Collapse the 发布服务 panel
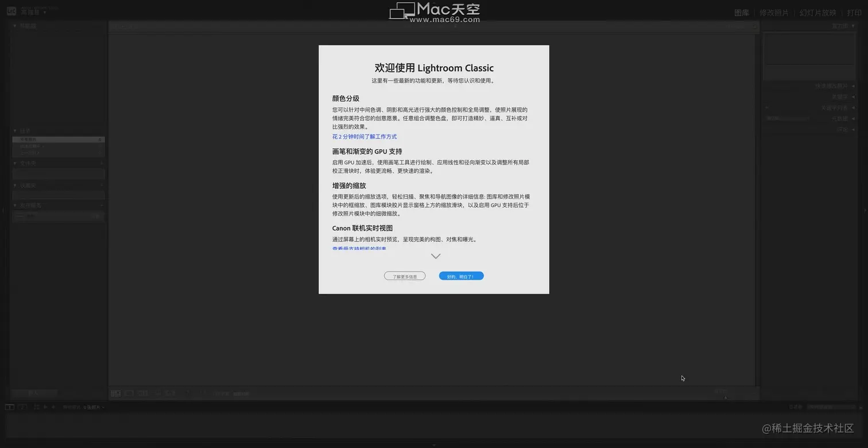This screenshot has width=868, height=448. 15,205
